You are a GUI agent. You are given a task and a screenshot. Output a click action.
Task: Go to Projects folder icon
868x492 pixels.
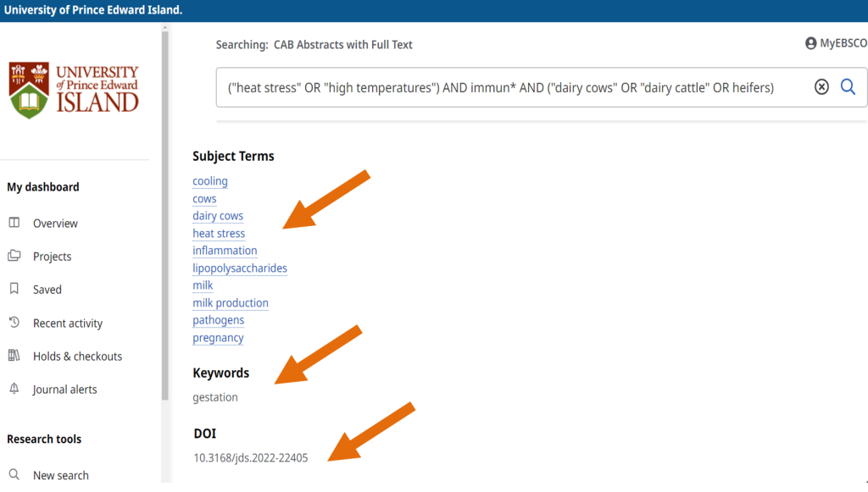point(14,256)
